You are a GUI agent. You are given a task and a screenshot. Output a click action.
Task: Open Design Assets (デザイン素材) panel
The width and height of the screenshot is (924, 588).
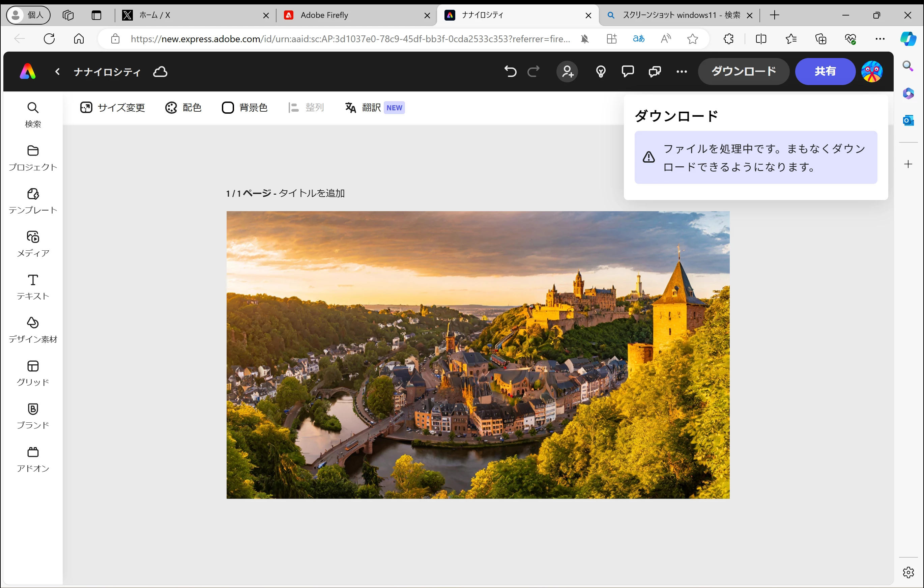33,330
